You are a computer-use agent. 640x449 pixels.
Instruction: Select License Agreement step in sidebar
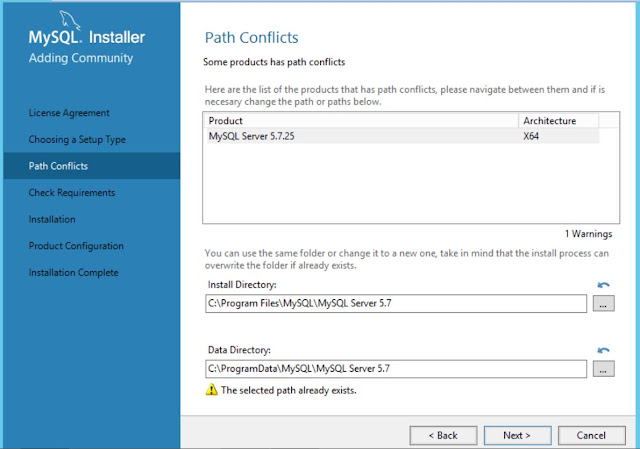69,113
